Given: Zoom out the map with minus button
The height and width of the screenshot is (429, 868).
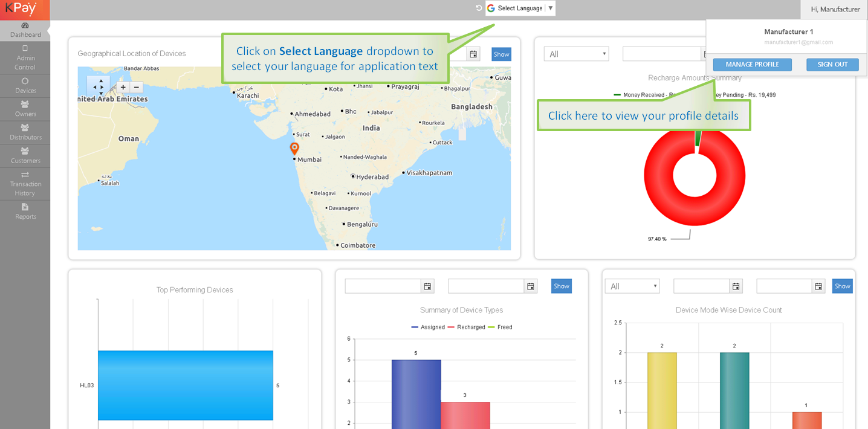Looking at the screenshot, I should (137, 87).
